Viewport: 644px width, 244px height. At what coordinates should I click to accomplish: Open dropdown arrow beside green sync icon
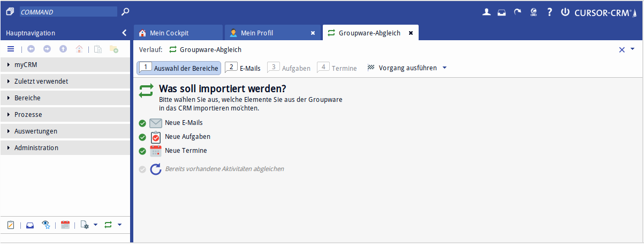120,225
